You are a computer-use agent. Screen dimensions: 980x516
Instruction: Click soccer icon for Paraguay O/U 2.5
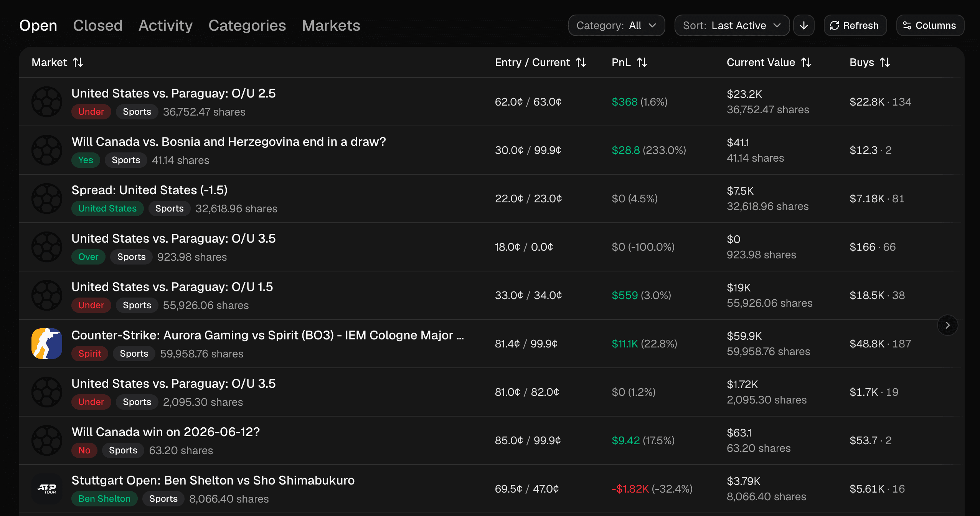pyautogui.click(x=47, y=102)
